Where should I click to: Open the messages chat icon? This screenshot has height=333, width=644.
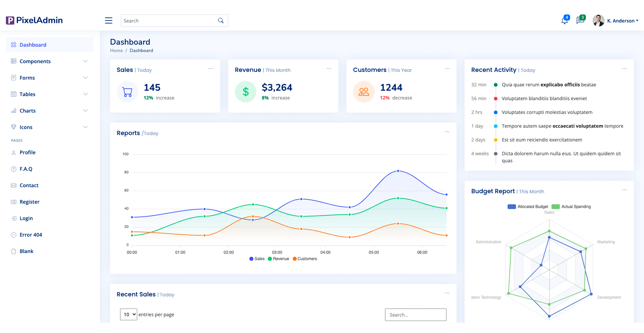point(580,21)
